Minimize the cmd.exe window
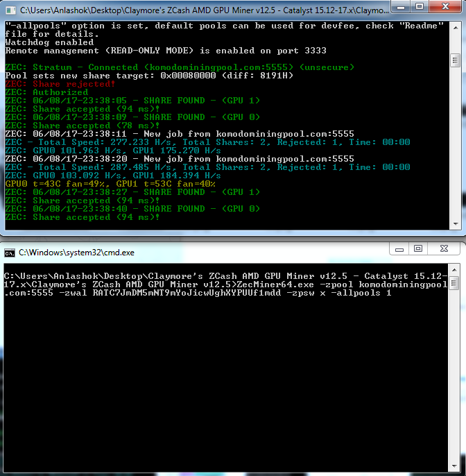The height and width of the screenshot is (476, 466). coord(399,248)
